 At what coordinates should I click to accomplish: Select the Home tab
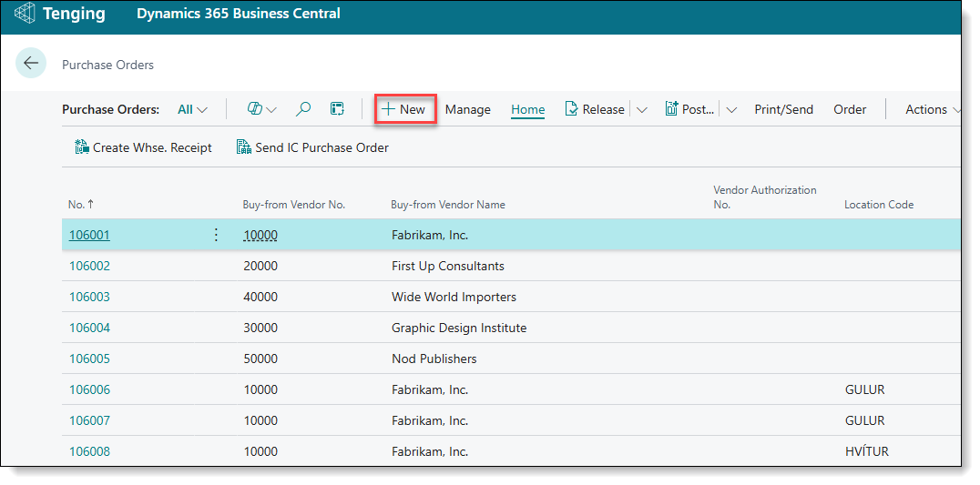pos(528,109)
